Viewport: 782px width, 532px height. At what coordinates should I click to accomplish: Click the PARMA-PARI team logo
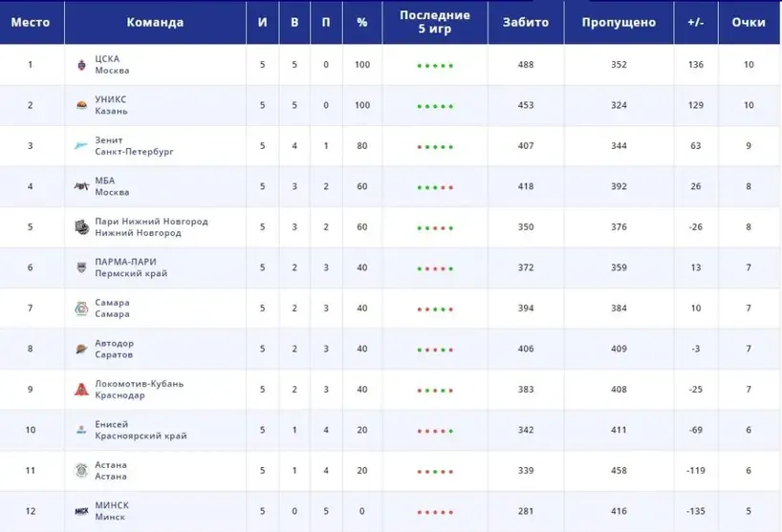pos(81,267)
